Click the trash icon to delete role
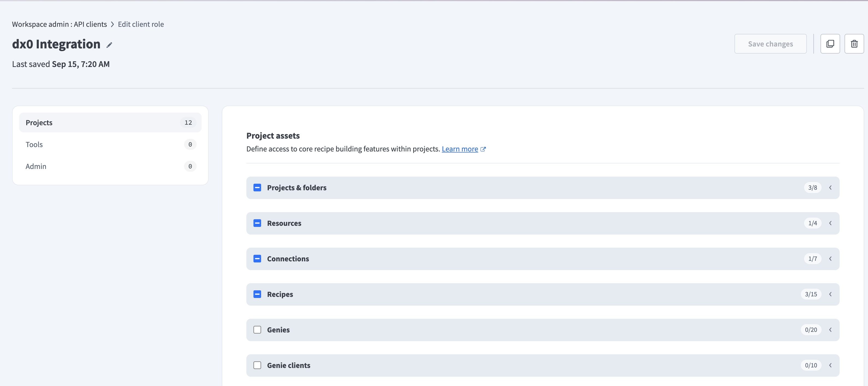This screenshot has height=386, width=868. [x=854, y=44]
